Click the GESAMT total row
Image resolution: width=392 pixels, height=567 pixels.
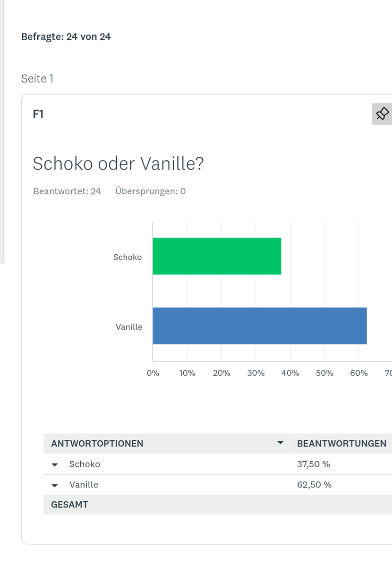69,505
